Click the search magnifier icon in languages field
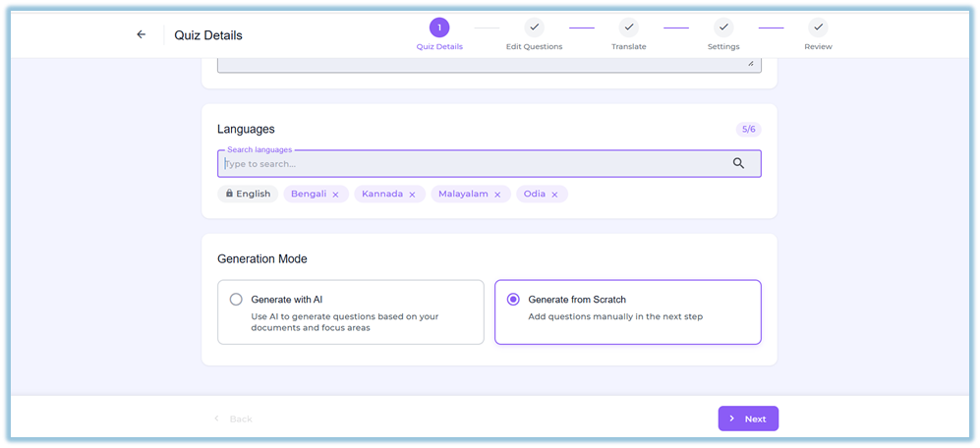This screenshot has width=980, height=448. [738, 163]
